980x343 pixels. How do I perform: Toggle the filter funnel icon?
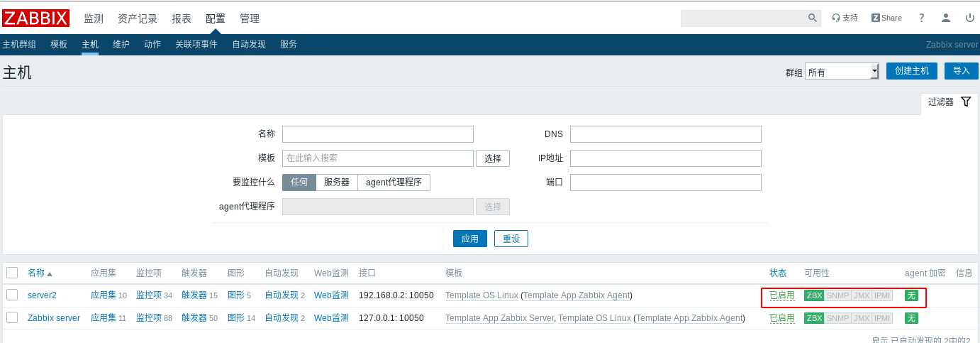click(966, 102)
